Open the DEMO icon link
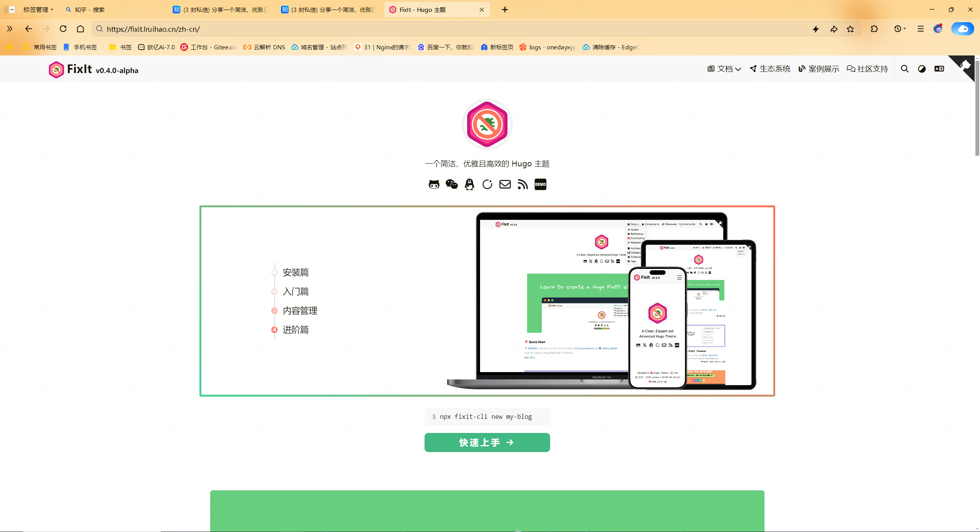The width and height of the screenshot is (980, 532). tap(540, 184)
